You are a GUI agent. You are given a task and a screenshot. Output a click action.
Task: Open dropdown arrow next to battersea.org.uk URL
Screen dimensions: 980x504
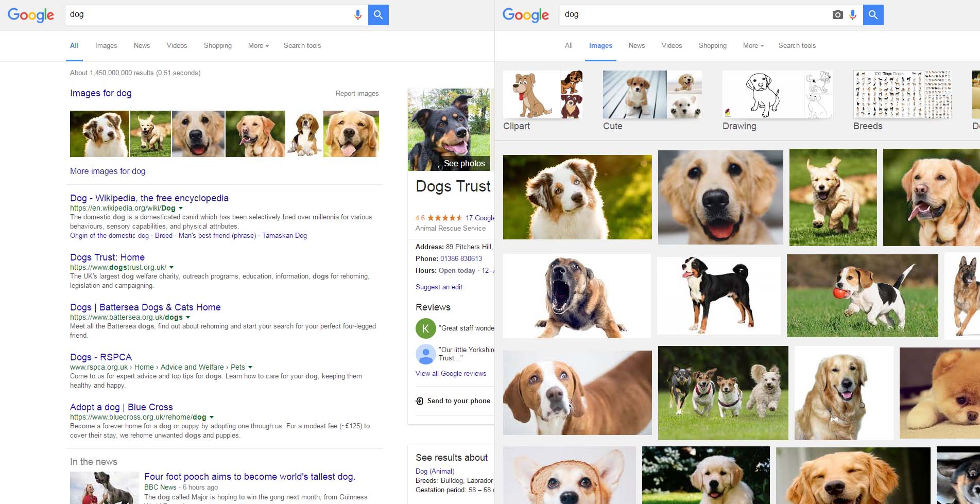coord(188,318)
